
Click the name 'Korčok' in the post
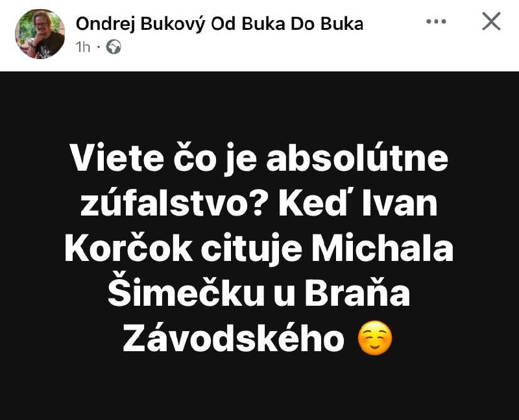[128, 248]
